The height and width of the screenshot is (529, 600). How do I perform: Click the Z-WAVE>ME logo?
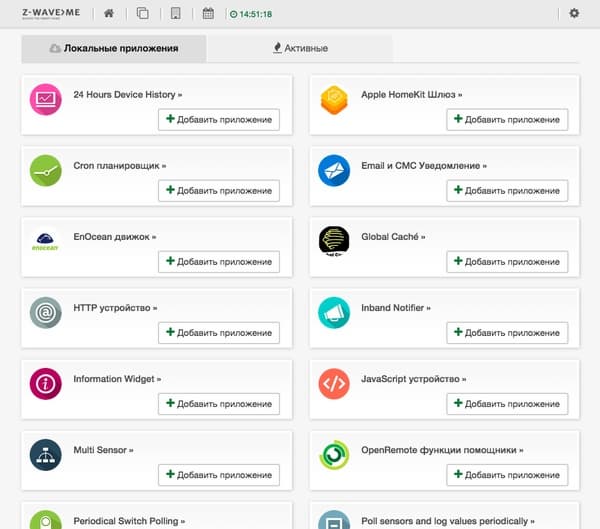tap(51, 13)
